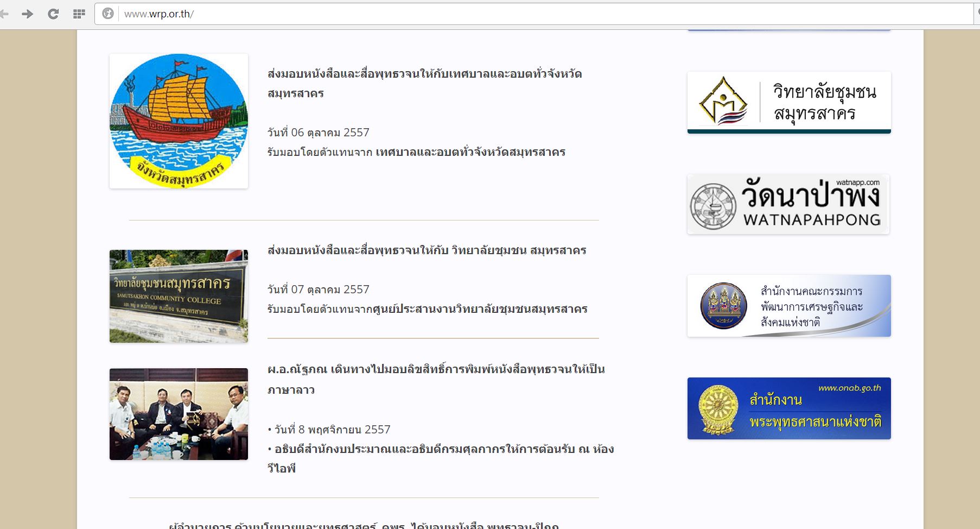Visit the WATNAPAHPONG banner link
Screen dimensions: 980x529
point(788,204)
